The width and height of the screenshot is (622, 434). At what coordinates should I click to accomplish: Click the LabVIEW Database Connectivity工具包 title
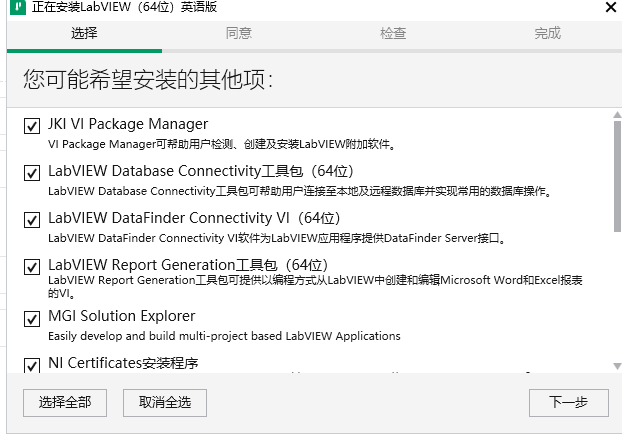click(201, 171)
